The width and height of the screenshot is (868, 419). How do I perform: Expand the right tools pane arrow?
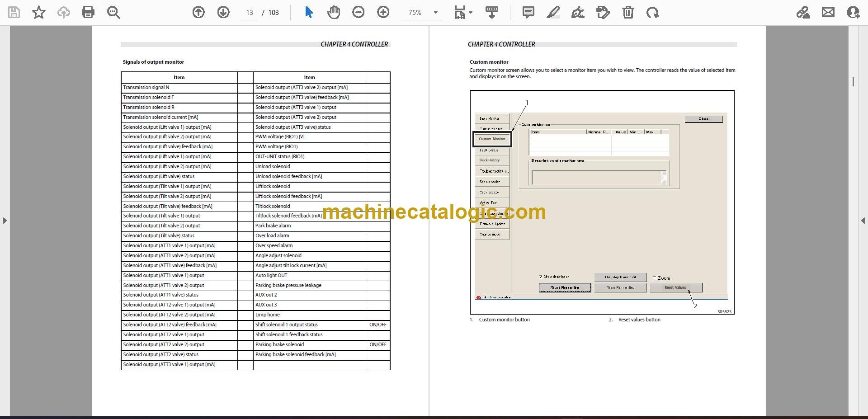tap(863, 221)
